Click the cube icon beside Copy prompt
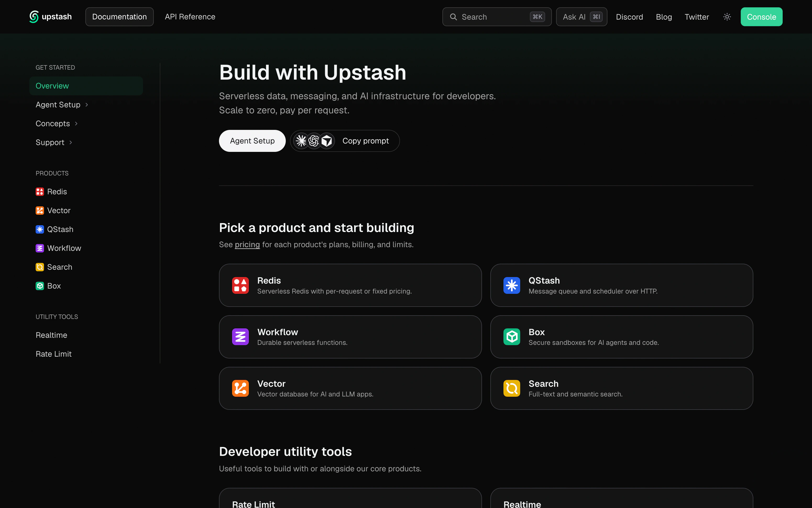Image resolution: width=812 pixels, height=508 pixels. click(x=327, y=141)
